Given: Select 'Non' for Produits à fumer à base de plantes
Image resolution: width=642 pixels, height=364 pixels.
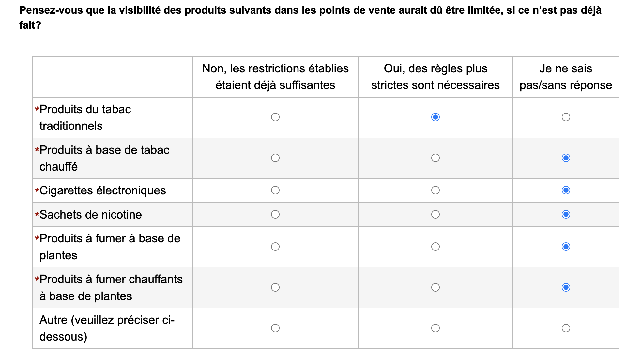Looking at the screenshot, I should click(x=275, y=247).
